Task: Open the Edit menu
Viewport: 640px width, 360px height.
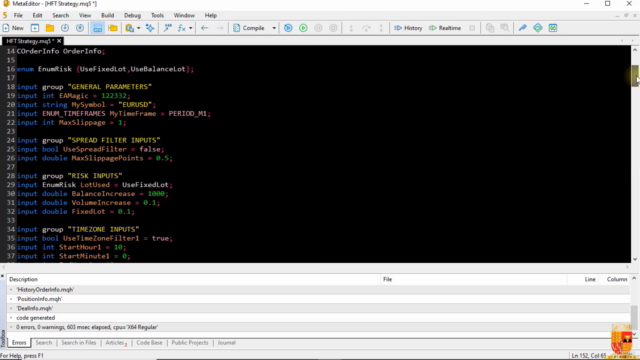Action: click(x=37, y=15)
